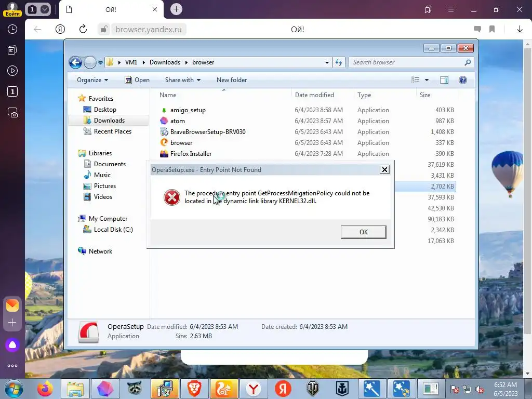Sort files by the Type column header
Screen dimensions: 532x399
tap(364, 95)
